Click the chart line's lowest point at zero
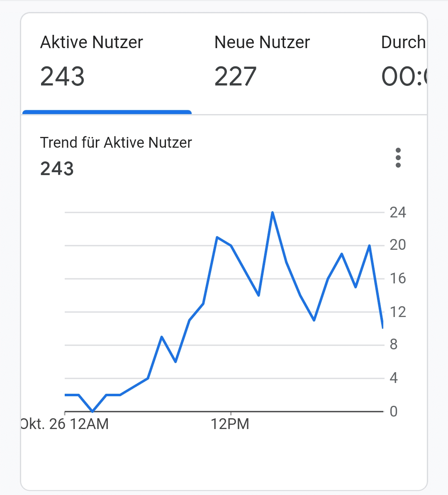448x495 pixels. coord(93,411)
